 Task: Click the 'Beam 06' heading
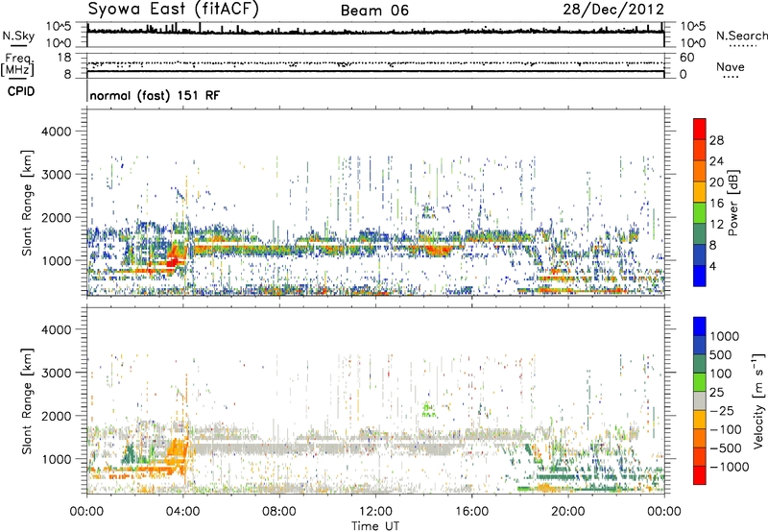tap(374, 11)
